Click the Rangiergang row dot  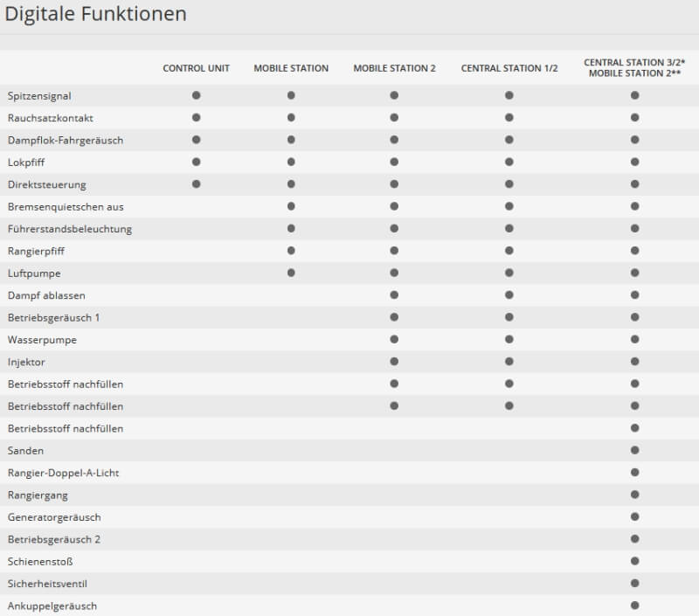[x=634, y=495]
